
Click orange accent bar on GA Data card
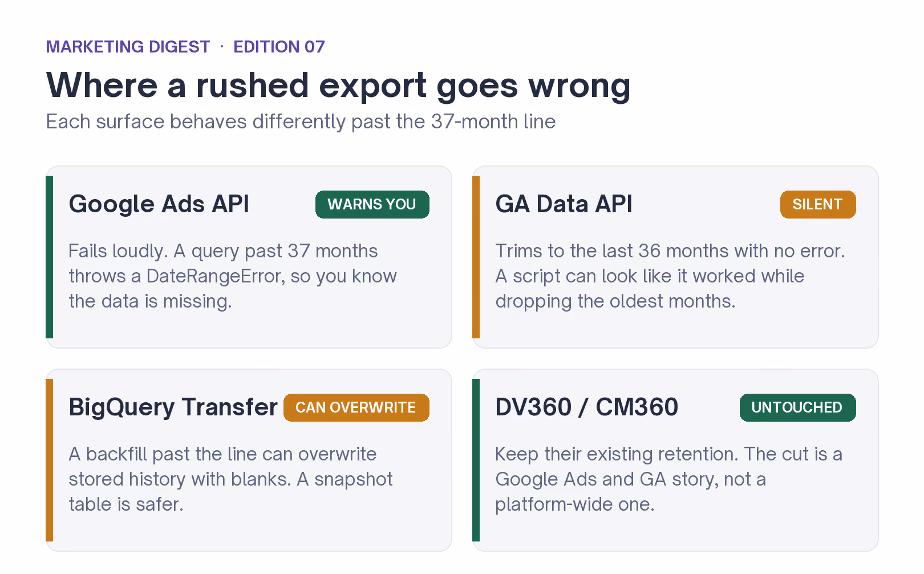(476, 257)
